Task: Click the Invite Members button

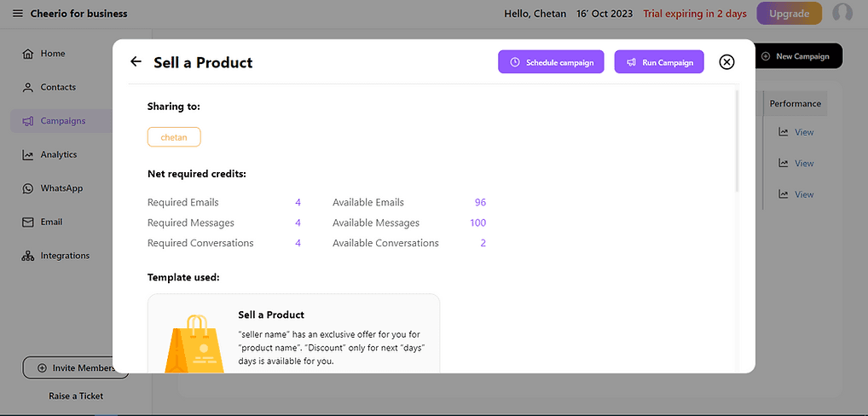Action: click(x=75, y=368)
